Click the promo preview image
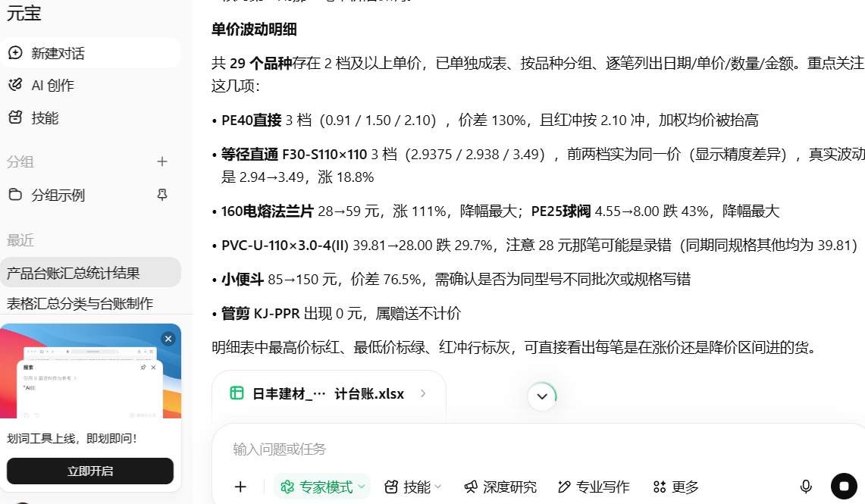Viewport: 865px width, 504px height. (90, 371)
